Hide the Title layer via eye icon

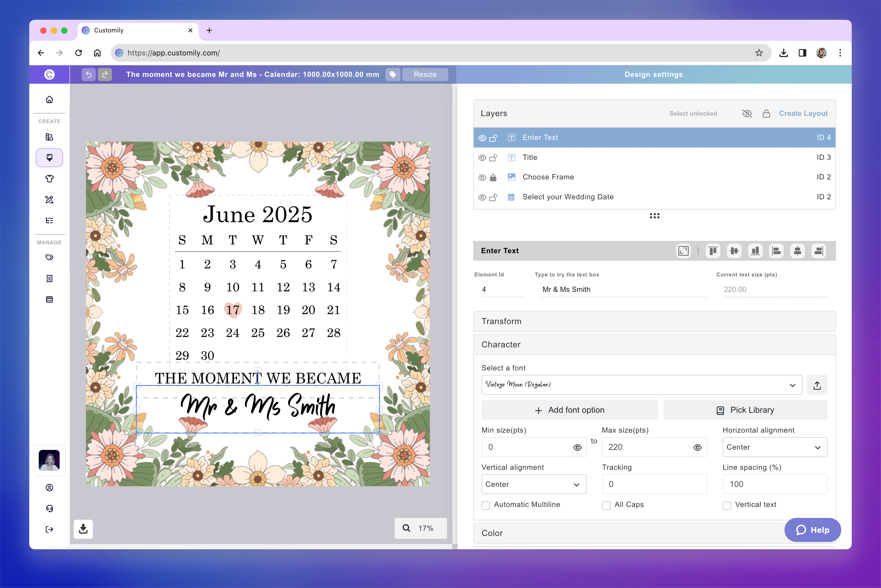(482, 158)
